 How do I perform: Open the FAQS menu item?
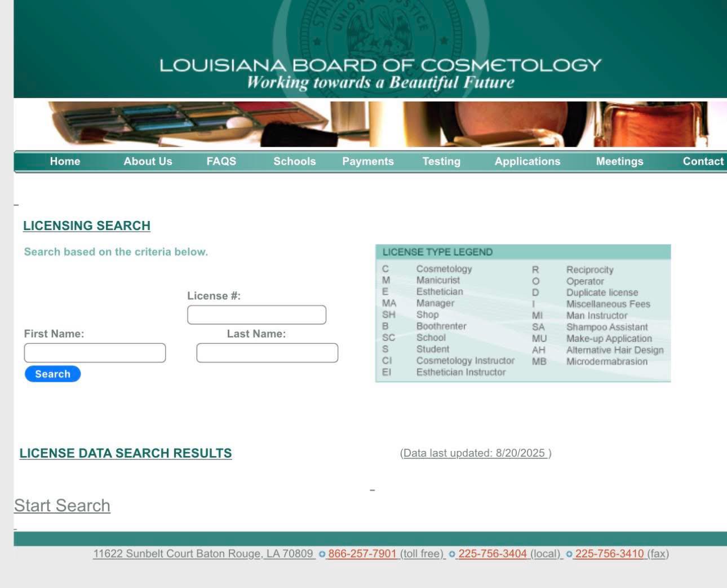tap(221, 161)
